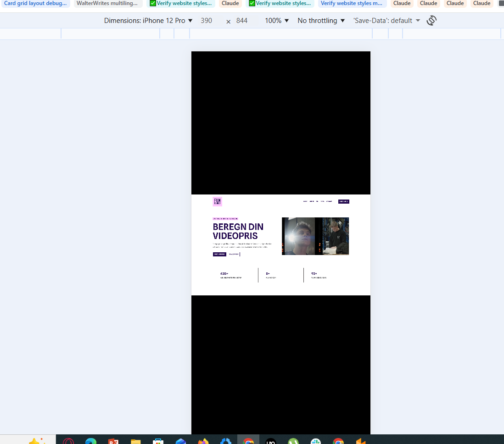504x444 pixels.
Task: Open the 100% zoom dropdown
Action: pyautogui.click(x=277, y=21)
